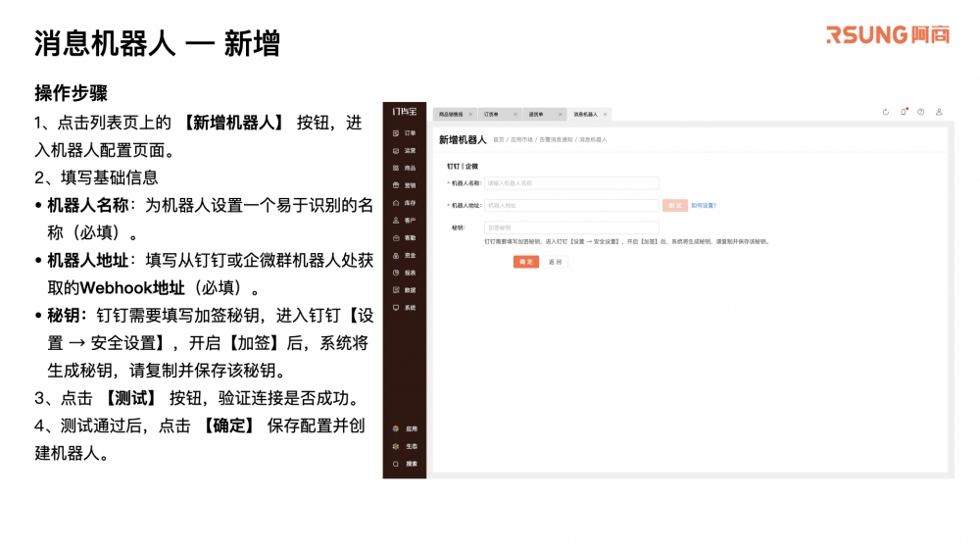Focus the 秘钥 input field
Screen dimensions: 980x551
(571, 227)
